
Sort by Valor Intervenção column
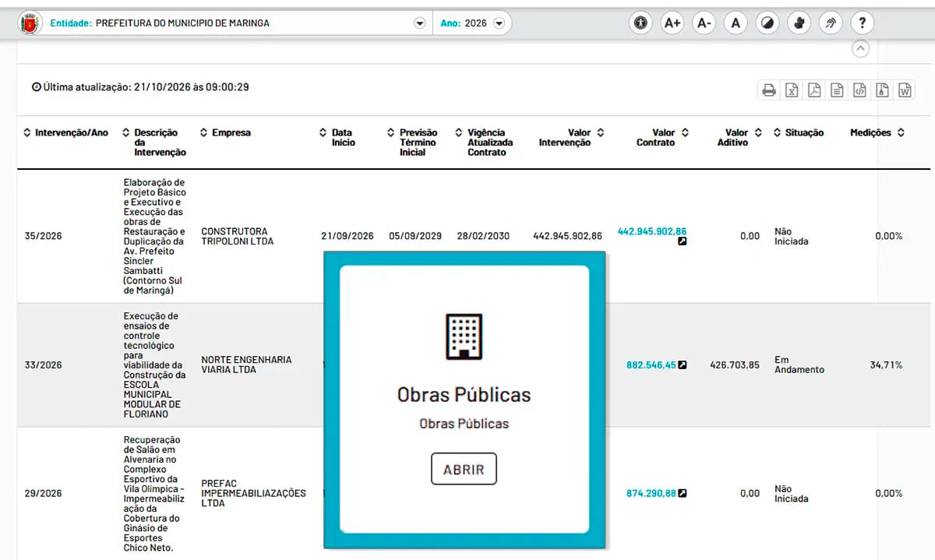coord(571,138)
